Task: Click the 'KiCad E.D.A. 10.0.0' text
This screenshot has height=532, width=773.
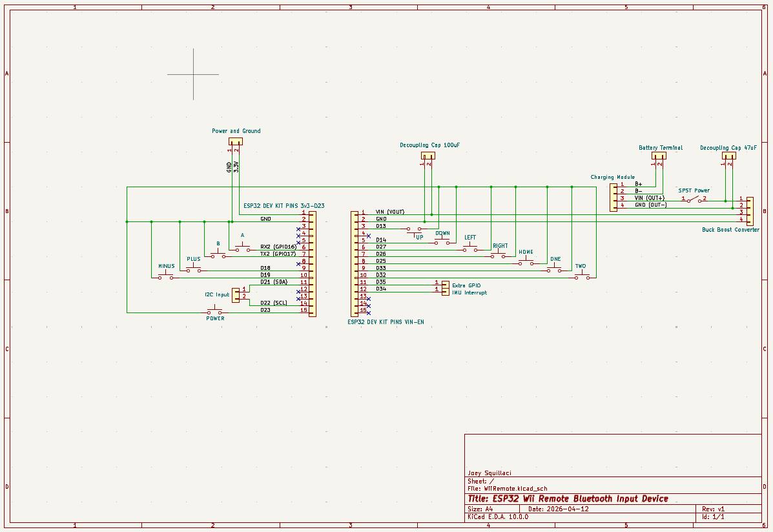Action: pyautogui.click(x=498, y=517)
